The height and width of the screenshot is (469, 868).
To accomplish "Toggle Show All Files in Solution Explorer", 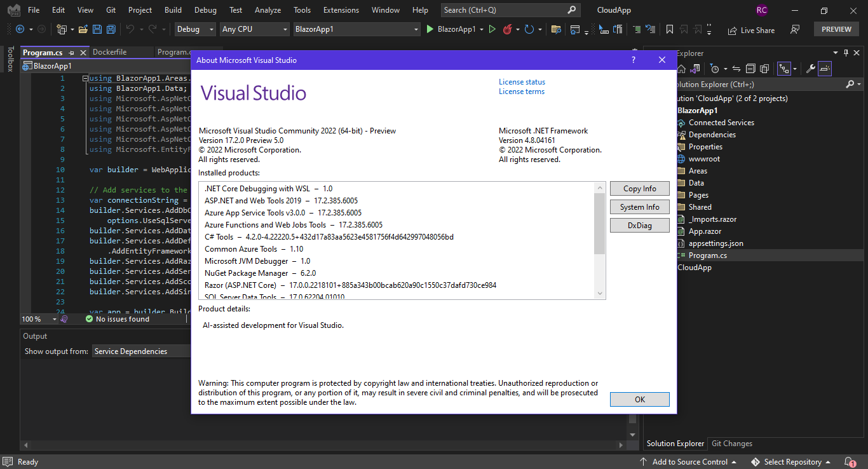I will coord(764,69).
